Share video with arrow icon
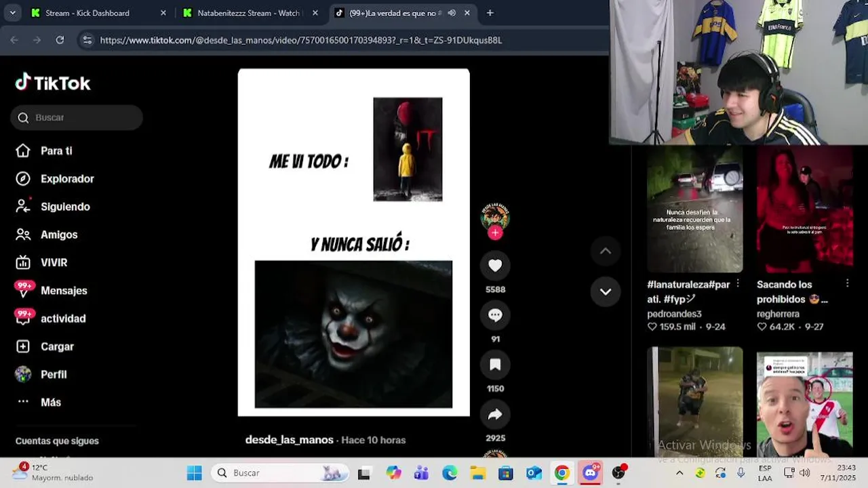 (495, 414)
